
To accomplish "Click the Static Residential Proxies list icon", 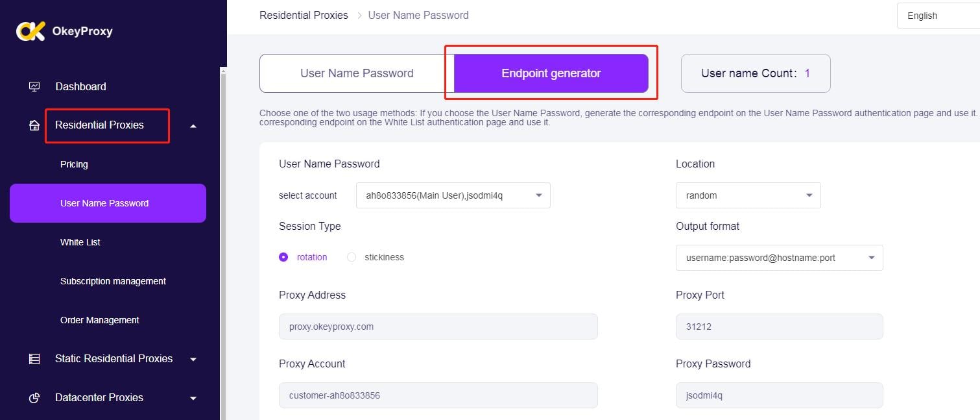I will click(34, 359).
